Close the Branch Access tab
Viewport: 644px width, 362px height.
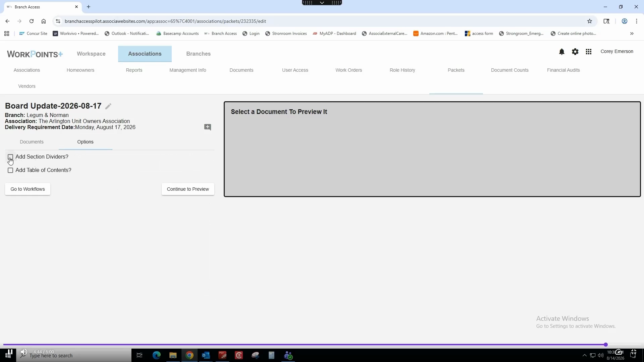click(x=76, y=7)
